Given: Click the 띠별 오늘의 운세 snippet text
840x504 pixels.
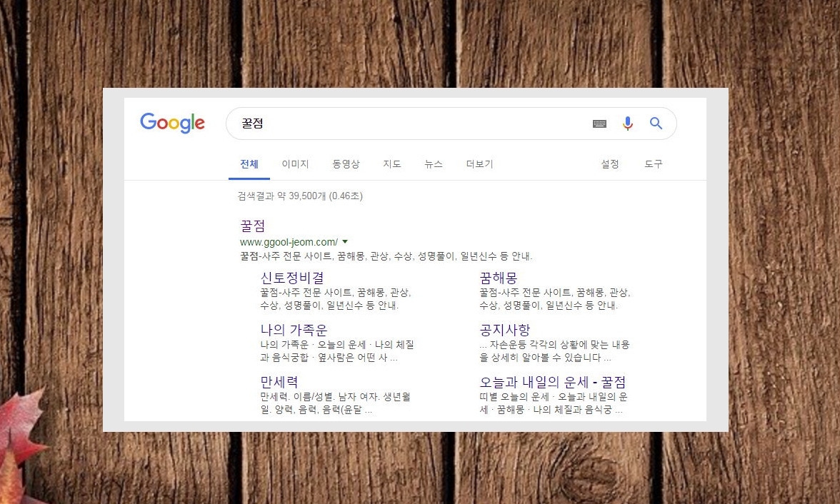Looking at the screenshot, I should [x=554, y=403].
